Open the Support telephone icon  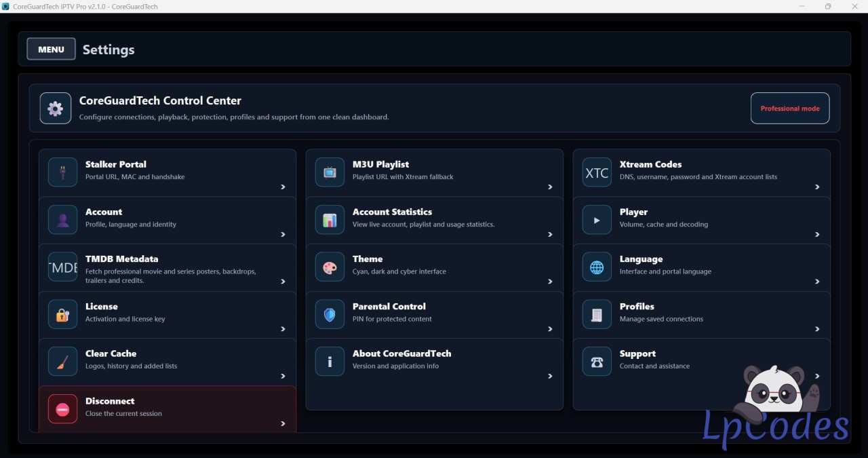(x=597, y=362)
